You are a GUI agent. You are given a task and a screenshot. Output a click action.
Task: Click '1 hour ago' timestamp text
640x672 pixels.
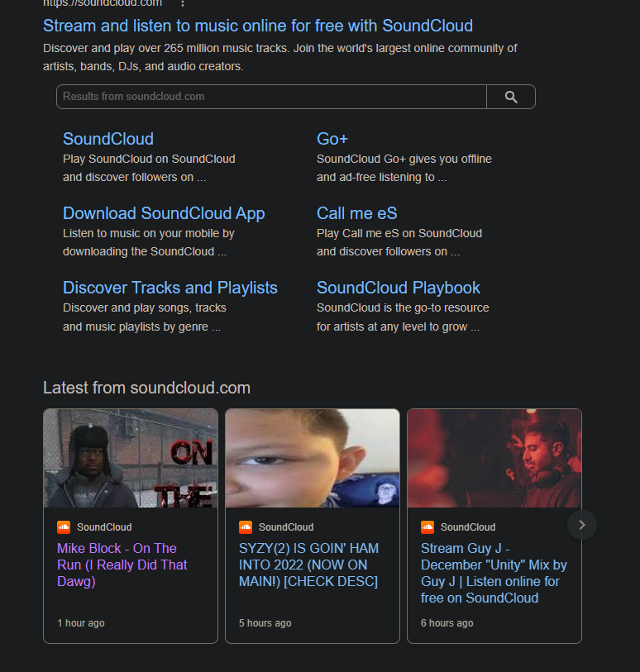[x=81, y=623]
